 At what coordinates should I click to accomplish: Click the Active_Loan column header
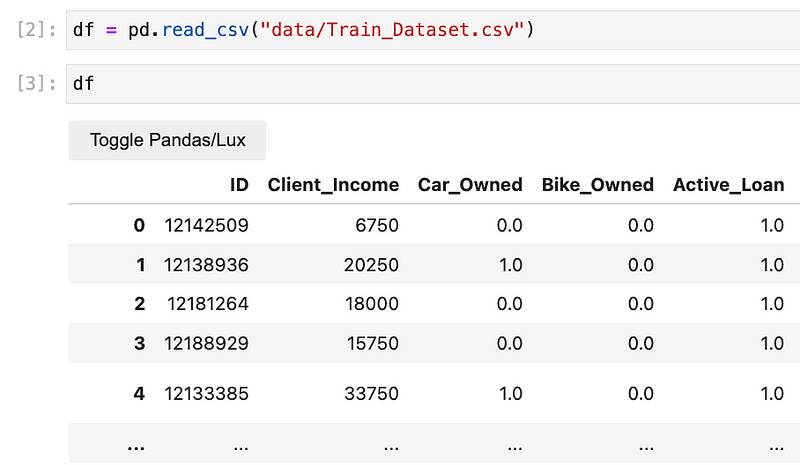pyautogui.click(x=729, y=185)
